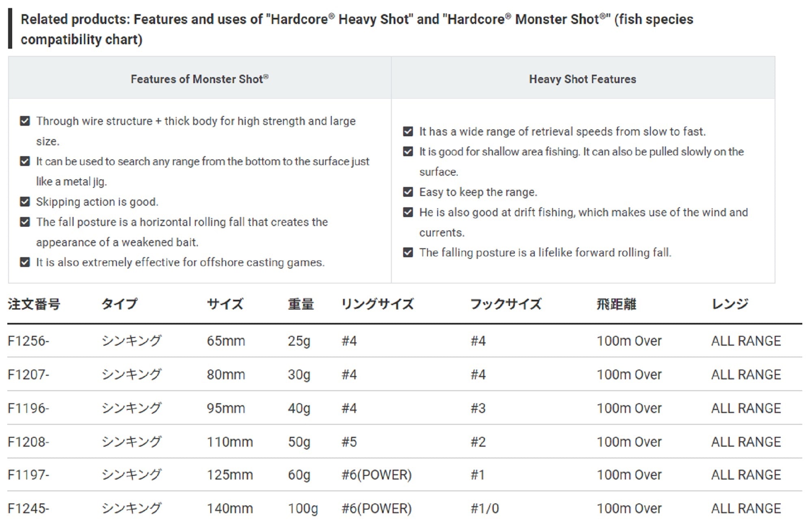Click the 'Heavy Shot Features' header
812x531 pixels.
pos(582,79)
